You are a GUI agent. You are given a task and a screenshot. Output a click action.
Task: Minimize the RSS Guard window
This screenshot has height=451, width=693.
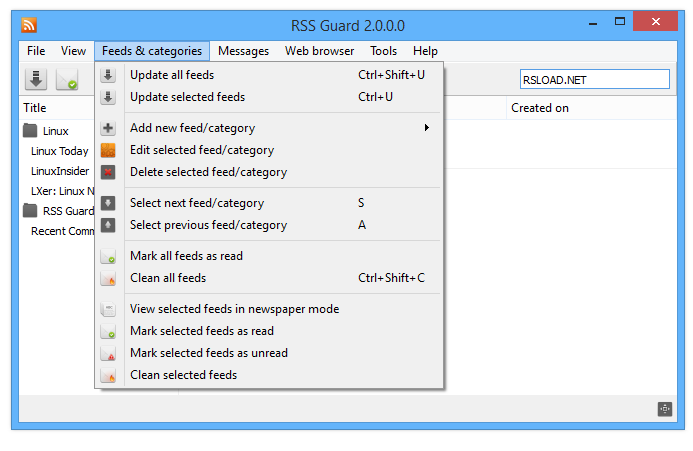593,23
